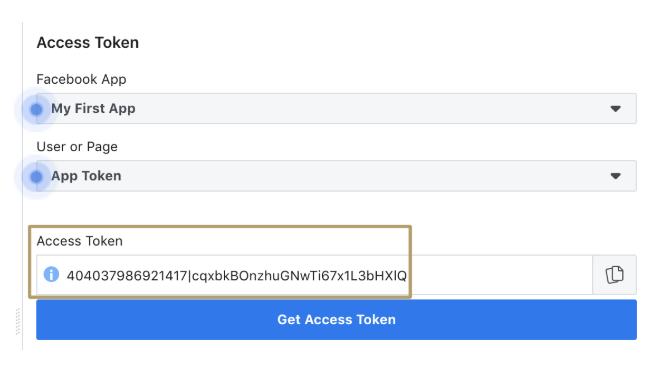Image resolution: width=656 pixels, height=366 pixels.
Task: Copy the access token with clipboard icon
Action: 615,275
